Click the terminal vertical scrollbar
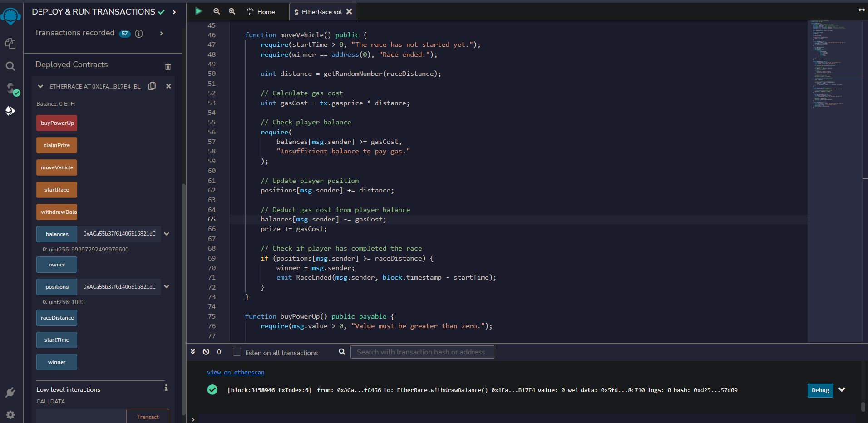Viewport: 868px width, 423px height. (x=863, y=407)
